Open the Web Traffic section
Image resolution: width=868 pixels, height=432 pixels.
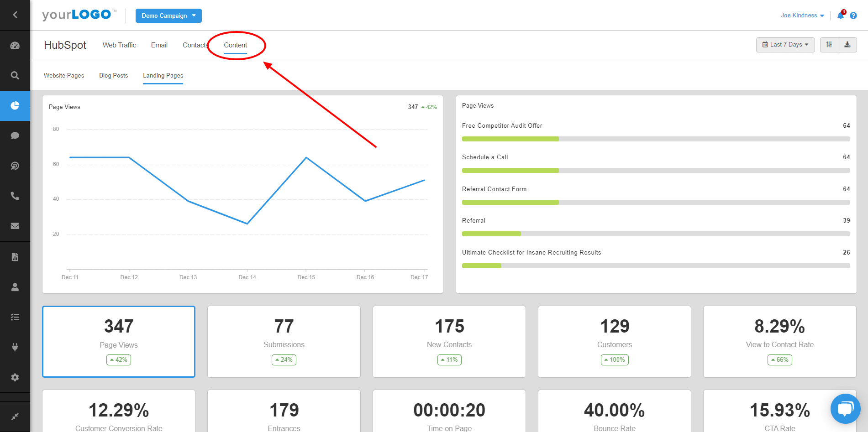pyautogui.click(x=119, y=45)
